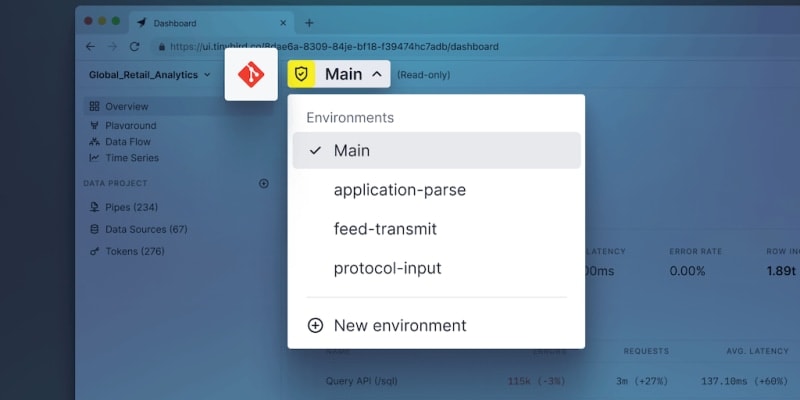Image resolution: width=800 pixels, height=400 pixels.
Task: Click the yellow shield icon beside Main
Action: pos(301,74)
